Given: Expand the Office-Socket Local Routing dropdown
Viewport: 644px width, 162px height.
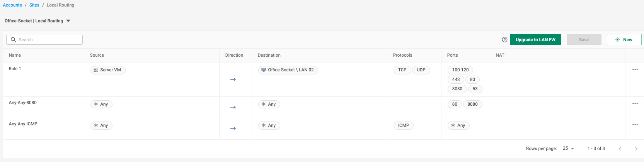Looking at the screenshot, I should click(68, 21).
